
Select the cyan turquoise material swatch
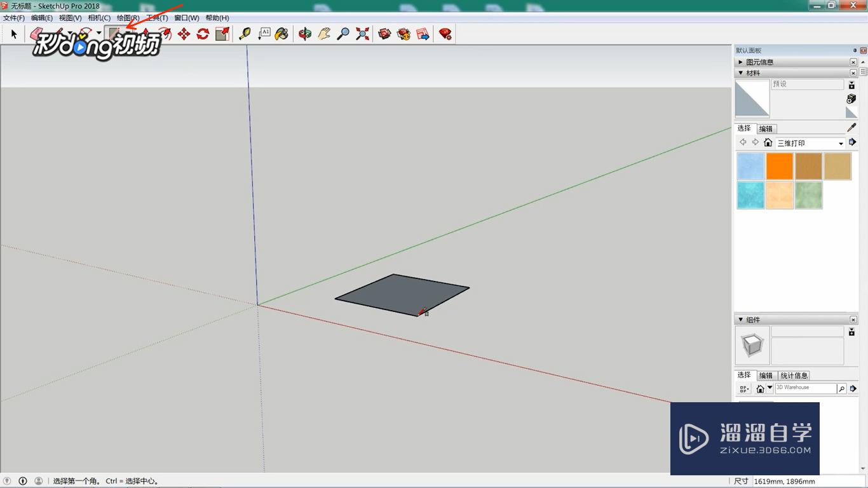[750, 195]
